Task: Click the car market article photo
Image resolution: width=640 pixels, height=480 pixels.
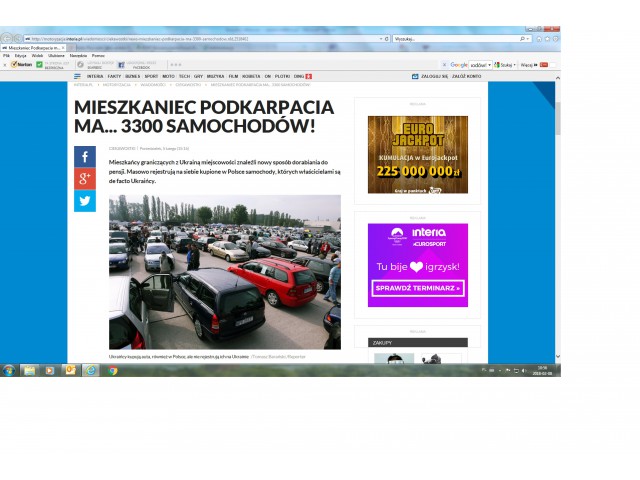Action: tap(224, 272)
